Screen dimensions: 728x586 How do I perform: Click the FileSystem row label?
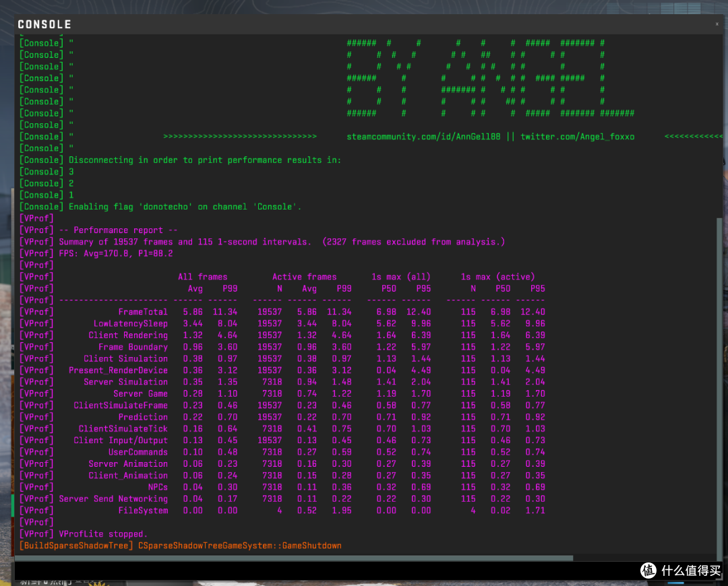142,511
